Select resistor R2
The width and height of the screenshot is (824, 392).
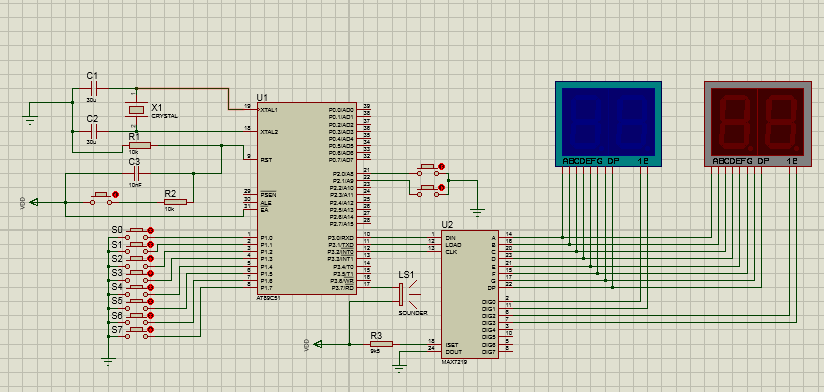pyautogui.click(x=176, y=202)
